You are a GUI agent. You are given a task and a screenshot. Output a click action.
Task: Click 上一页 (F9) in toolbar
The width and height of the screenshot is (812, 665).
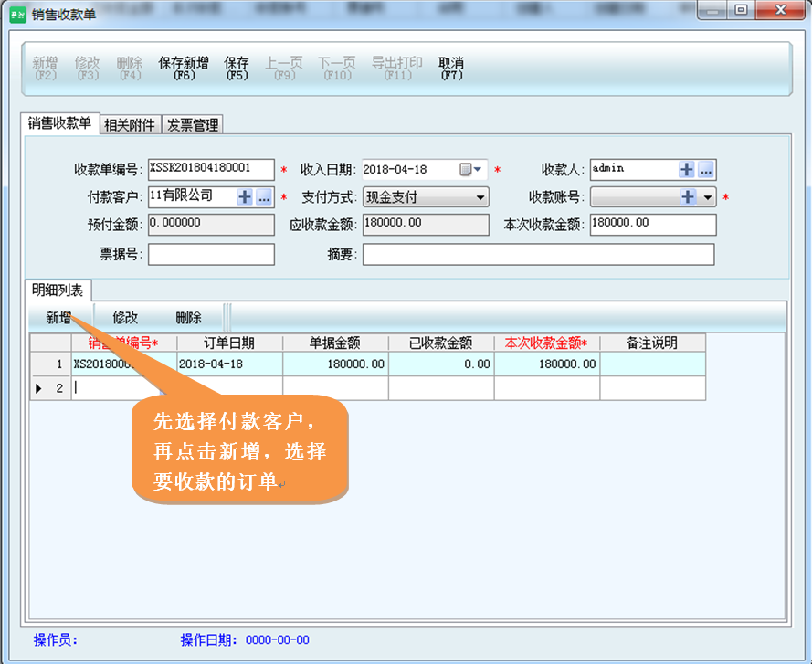[284, 69]
